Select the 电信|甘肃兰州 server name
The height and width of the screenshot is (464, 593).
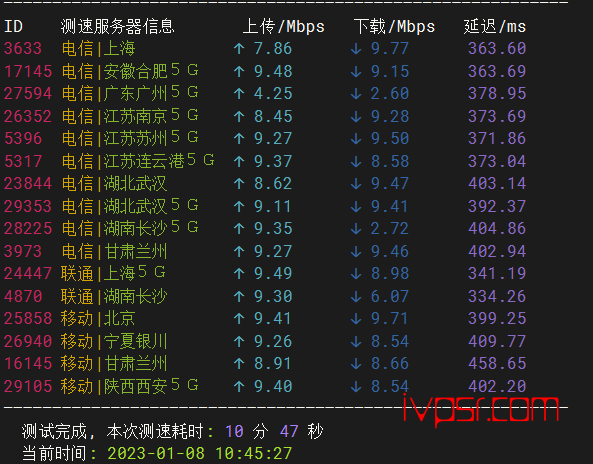pos(114,251)
